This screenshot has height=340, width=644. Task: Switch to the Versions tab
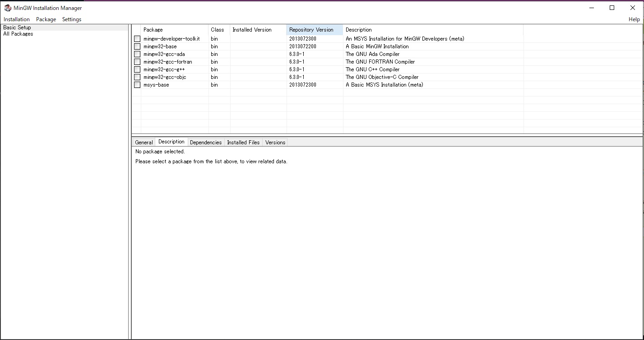(x=275, y=142)
